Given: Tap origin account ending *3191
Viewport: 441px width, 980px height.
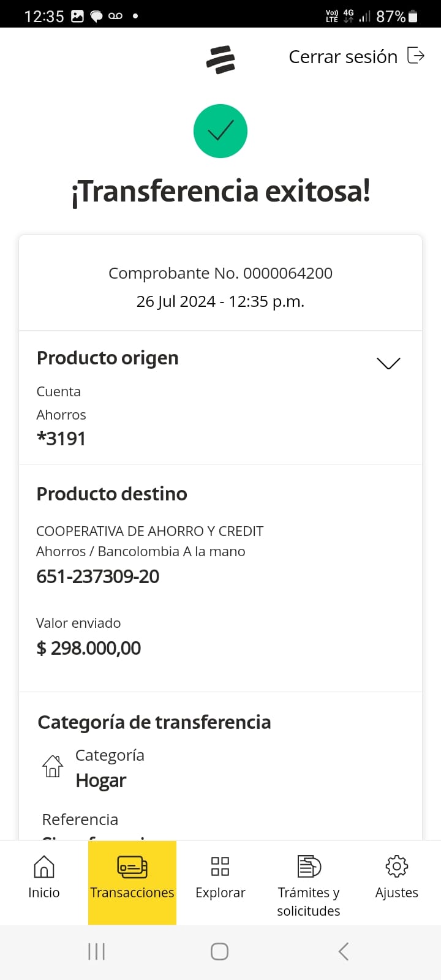Looking at the screenshot, I should [61, 439].
